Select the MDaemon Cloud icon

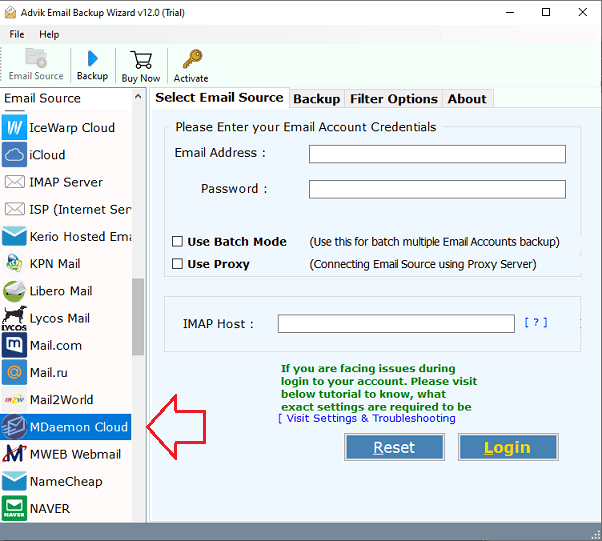(14, 427)
